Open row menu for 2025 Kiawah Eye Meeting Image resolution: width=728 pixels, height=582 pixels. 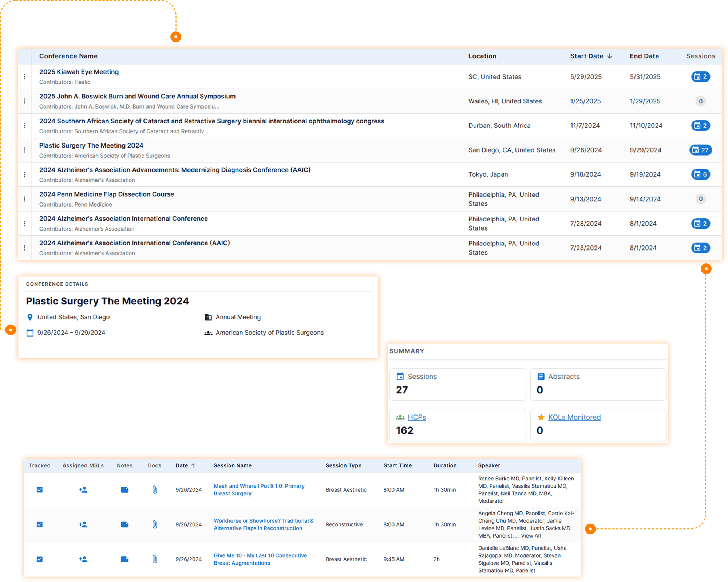[x=25, y=77]
